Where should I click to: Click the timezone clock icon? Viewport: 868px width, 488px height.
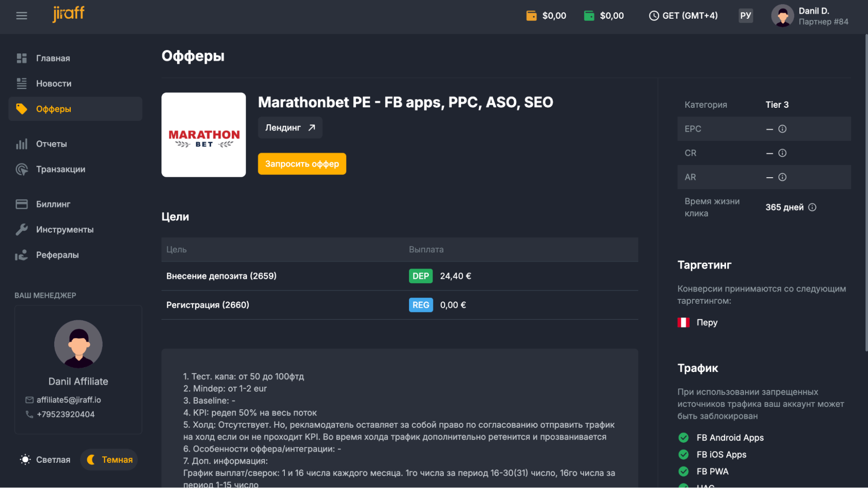tap(654, 16)
